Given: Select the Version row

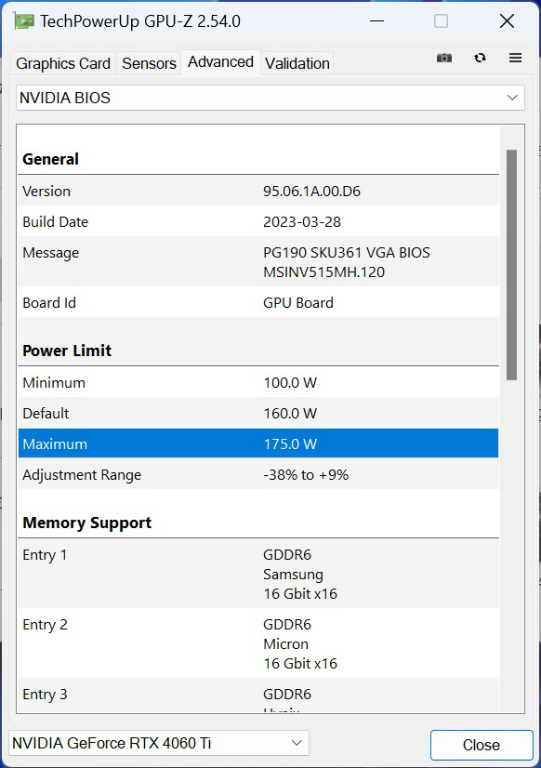Looking at the screenshot, I should point(258,191).
